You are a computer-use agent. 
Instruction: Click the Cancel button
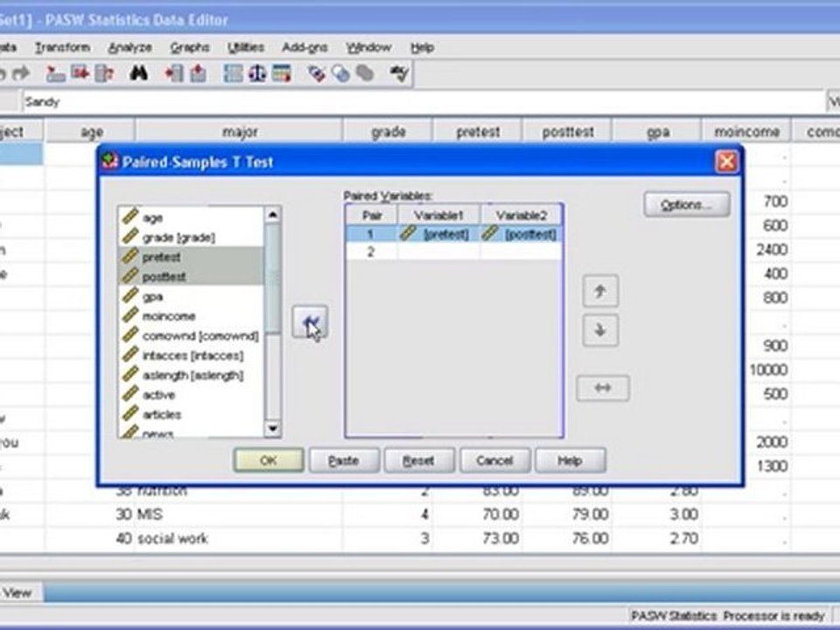(x=495, y=460)
